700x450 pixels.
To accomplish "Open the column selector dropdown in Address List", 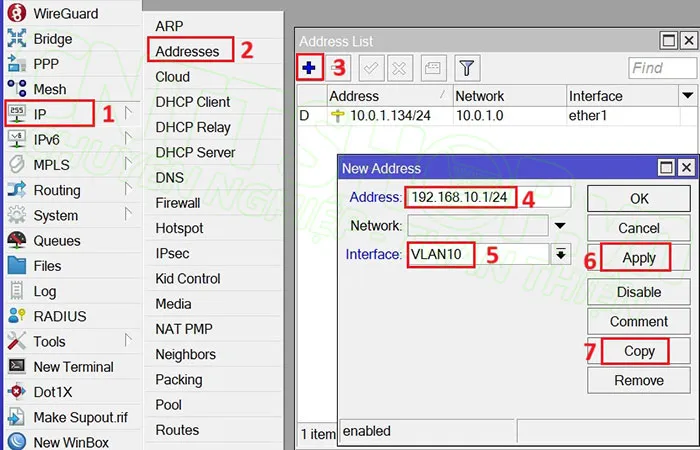I will [688, 96].
